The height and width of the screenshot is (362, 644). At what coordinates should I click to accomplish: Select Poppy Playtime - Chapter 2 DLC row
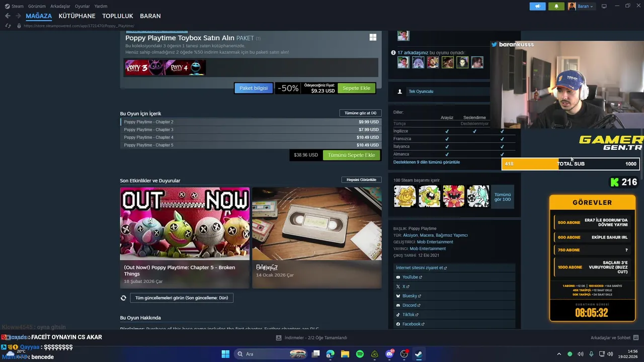[251, 122]
